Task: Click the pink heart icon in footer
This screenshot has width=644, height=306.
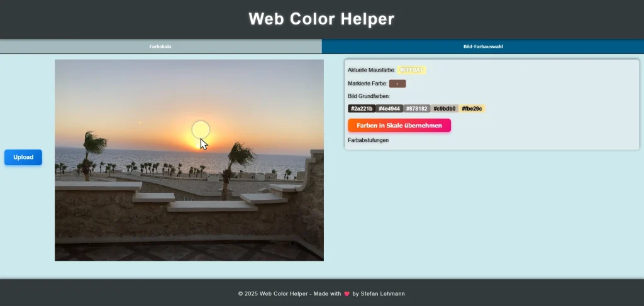Action: [x=347, y=293]
